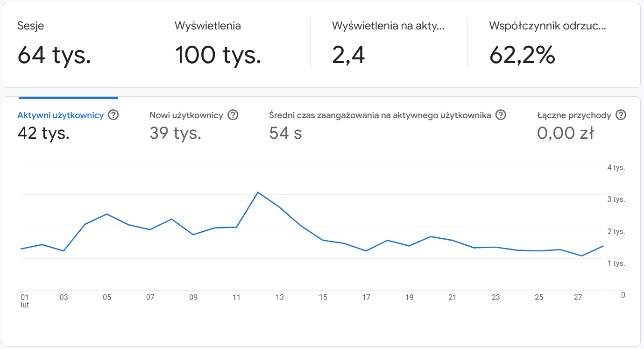
Task: Click the line chart point at day 05
Action: click(x=107, y=214)
